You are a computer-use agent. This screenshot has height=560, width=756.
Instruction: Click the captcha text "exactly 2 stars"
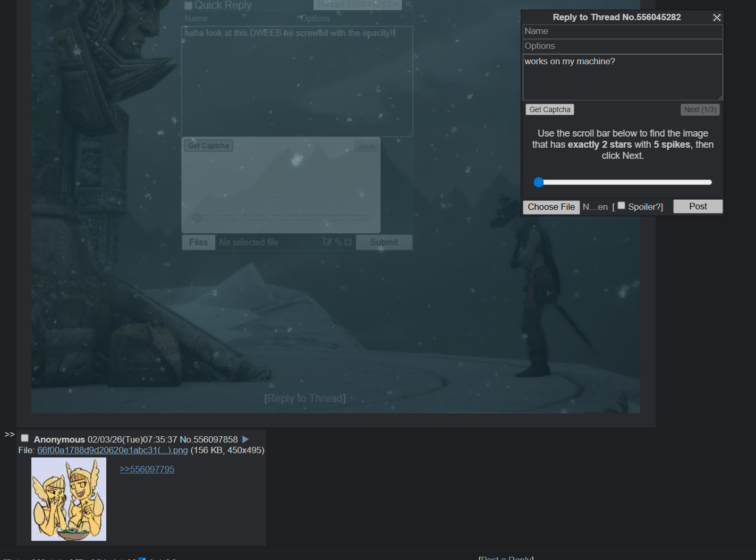(600, 145)
